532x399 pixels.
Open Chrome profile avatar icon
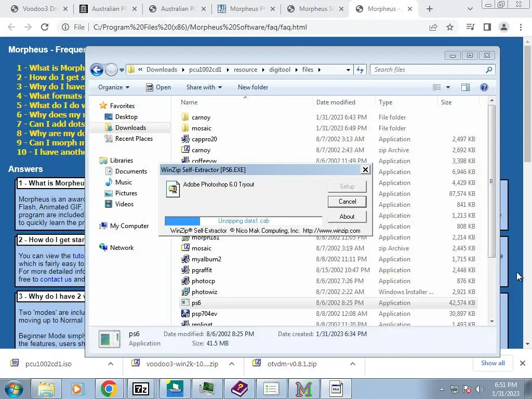(504, 27)
